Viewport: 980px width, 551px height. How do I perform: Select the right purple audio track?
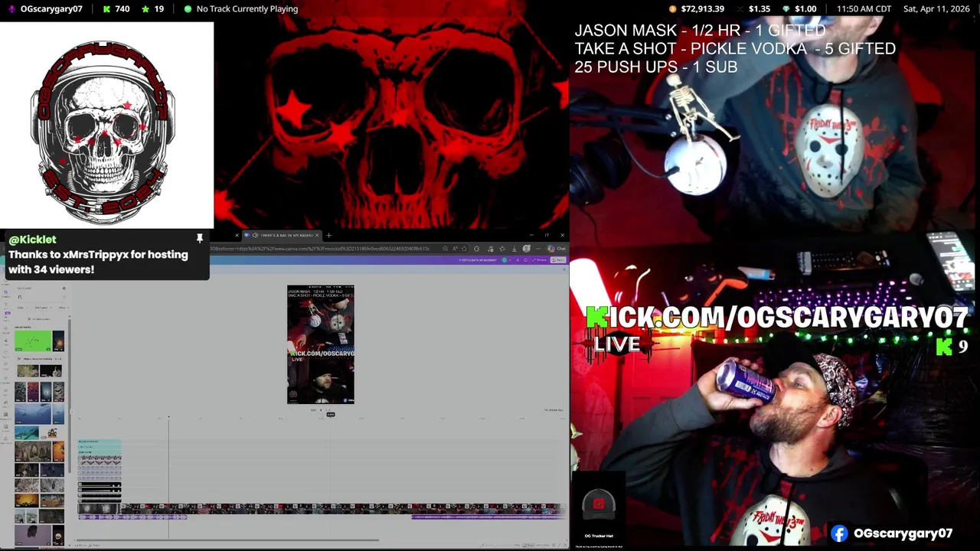[x=489, y=517]
